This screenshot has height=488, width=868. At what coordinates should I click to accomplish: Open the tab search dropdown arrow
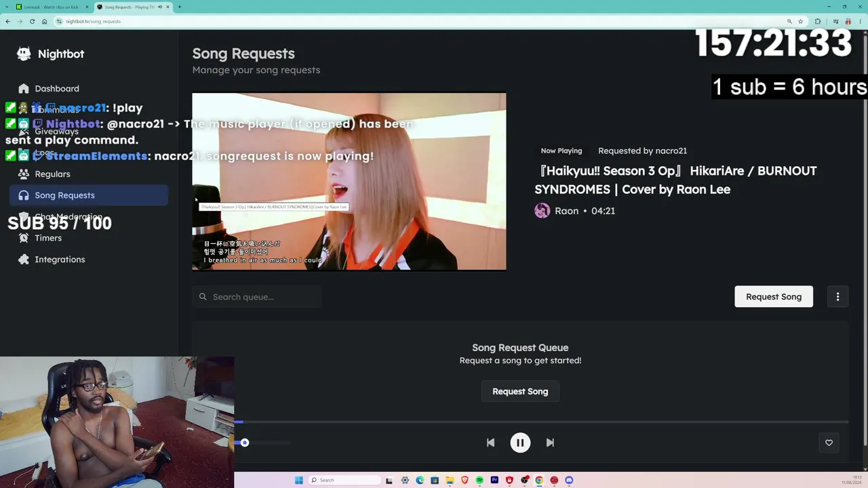pos(5,7)
